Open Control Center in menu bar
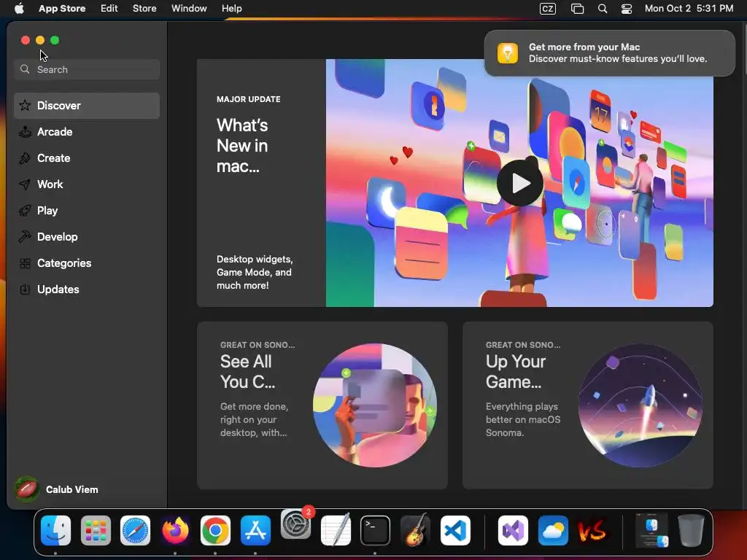The height and width of the screenshot is (560, 747). (627, 9)
